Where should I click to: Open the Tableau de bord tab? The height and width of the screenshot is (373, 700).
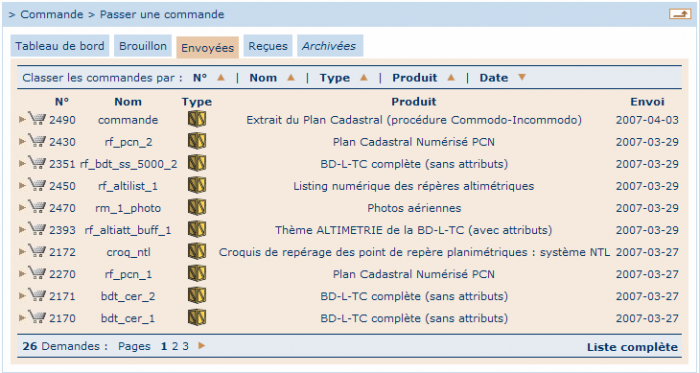tap(60, 46)
